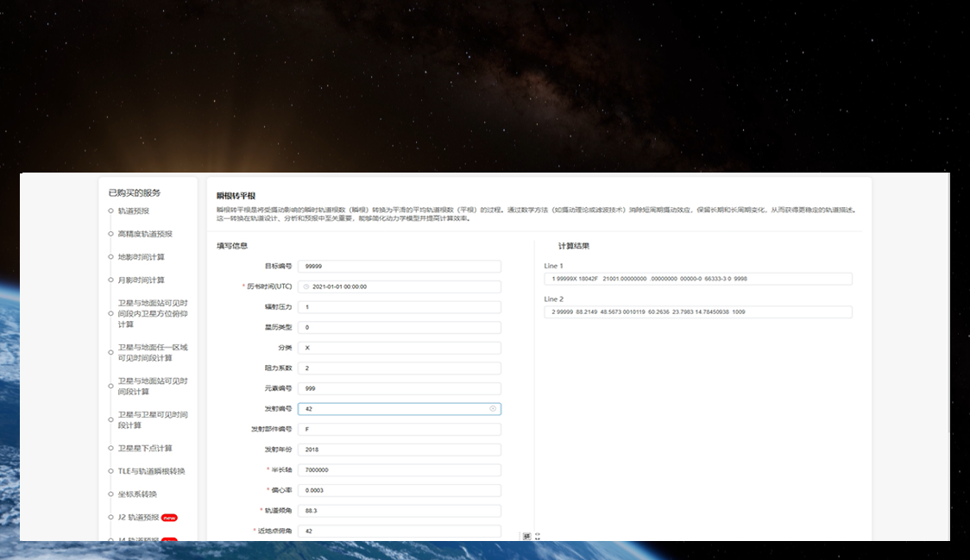Click the QR code icon near page bottom
The width and height of the screenshot is (970, 560).
pyautogui.click(x=526, y=536)
